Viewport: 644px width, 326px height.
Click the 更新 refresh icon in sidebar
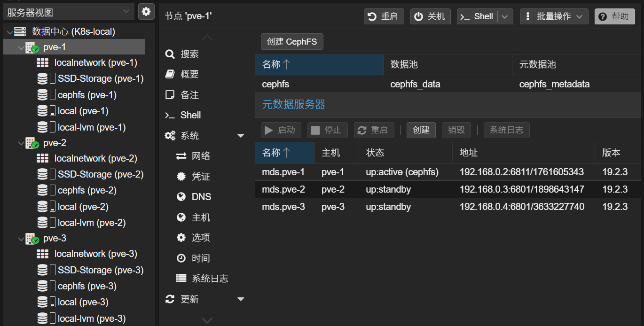tap(170, 299)
